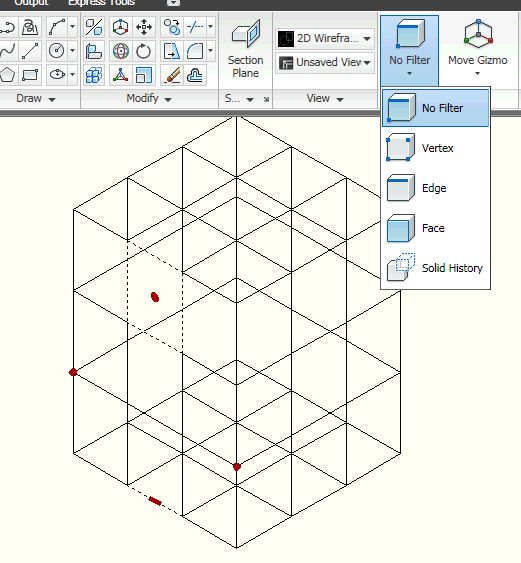Open the Section panel dialog launcher arrow
The image size is (521, 563).
point(266,99)
